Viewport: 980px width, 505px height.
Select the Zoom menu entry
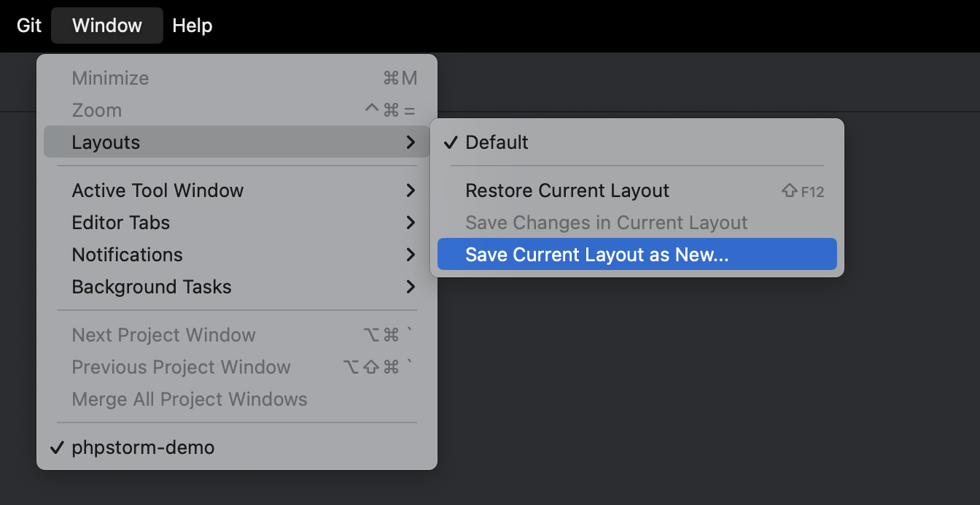point(98,110)
